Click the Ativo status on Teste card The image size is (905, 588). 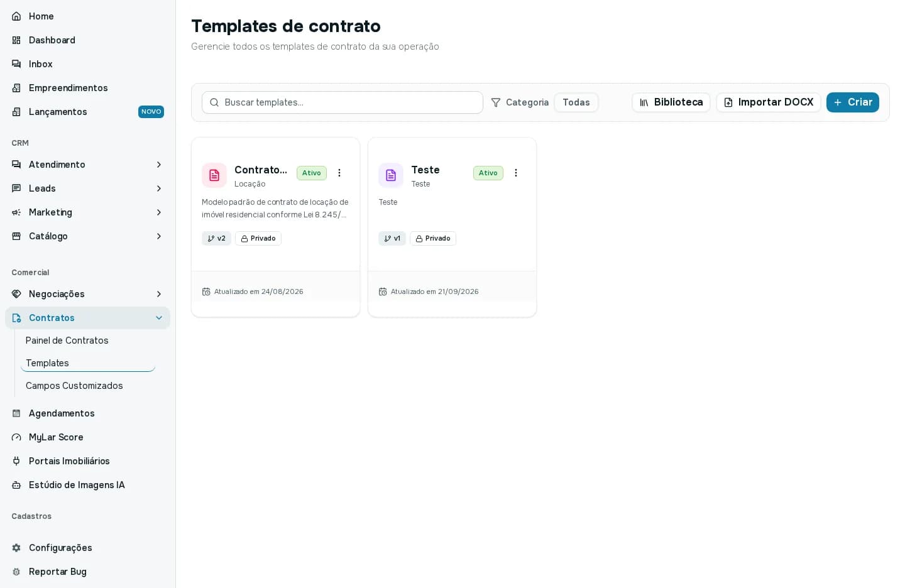[x=488, y=173]
